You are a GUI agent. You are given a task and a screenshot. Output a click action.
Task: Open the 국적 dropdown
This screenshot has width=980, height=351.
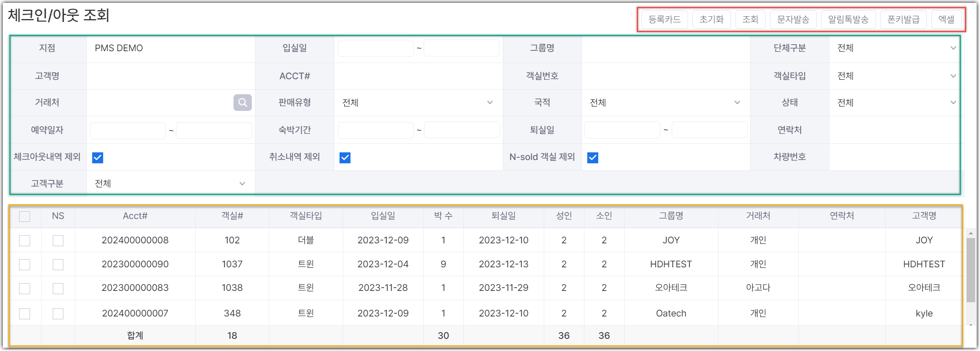click(665, 103)
